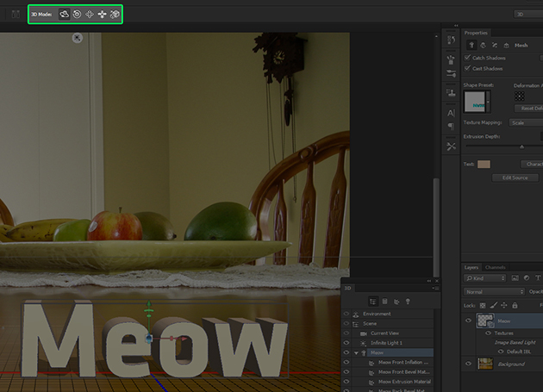The height and width of the screenshot is (392, 543).
Task: Click the Extrusion Depth slider handle
Action: click(521, 146)
